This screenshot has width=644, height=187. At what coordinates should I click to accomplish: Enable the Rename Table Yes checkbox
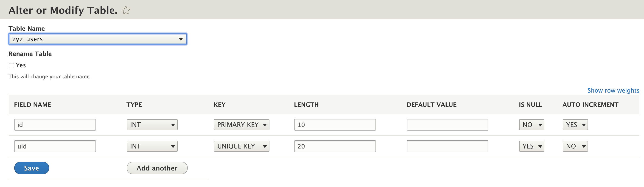pos(11,65)
